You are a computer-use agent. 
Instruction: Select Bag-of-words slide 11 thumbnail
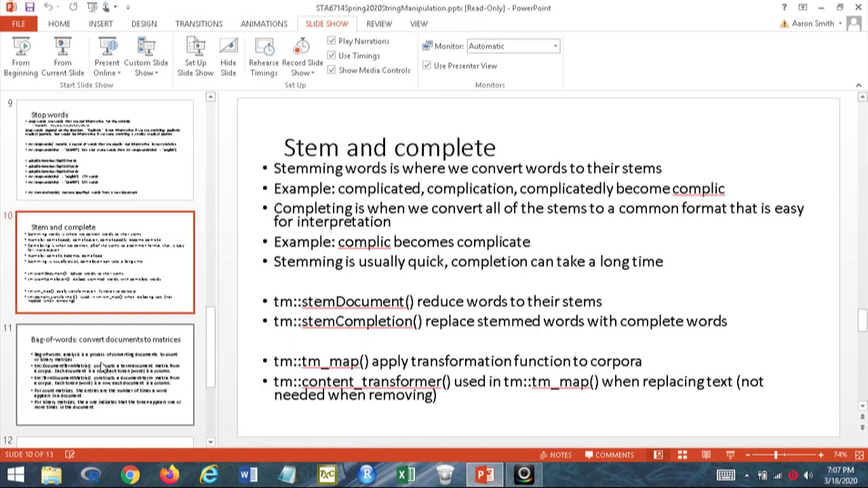click(x=105, y=375)
